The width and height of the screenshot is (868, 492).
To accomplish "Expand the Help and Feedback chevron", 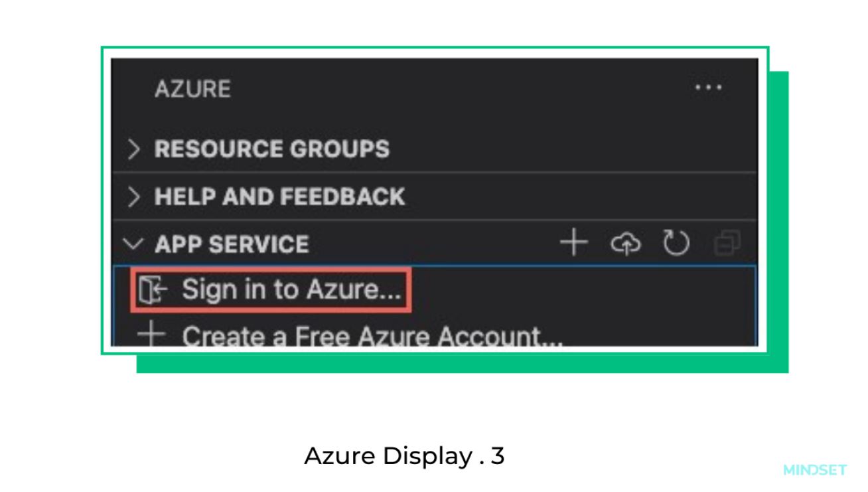I will pyautogui.click(x=134, y=197).
